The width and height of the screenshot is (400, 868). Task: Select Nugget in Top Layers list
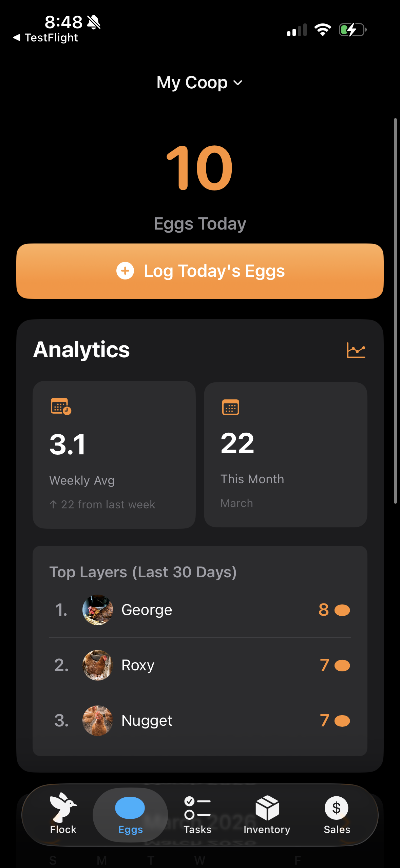[147, 721]
